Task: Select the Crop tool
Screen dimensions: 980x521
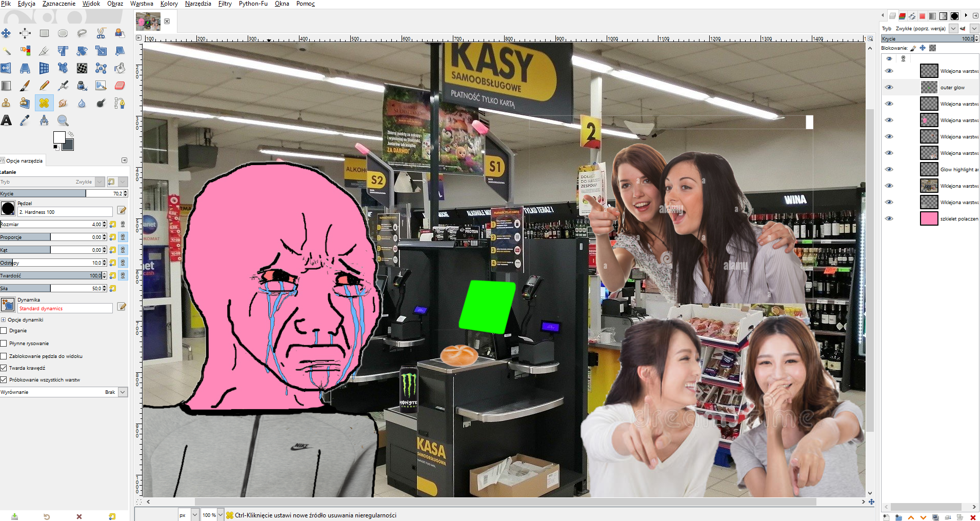Action: pos(44,51)
